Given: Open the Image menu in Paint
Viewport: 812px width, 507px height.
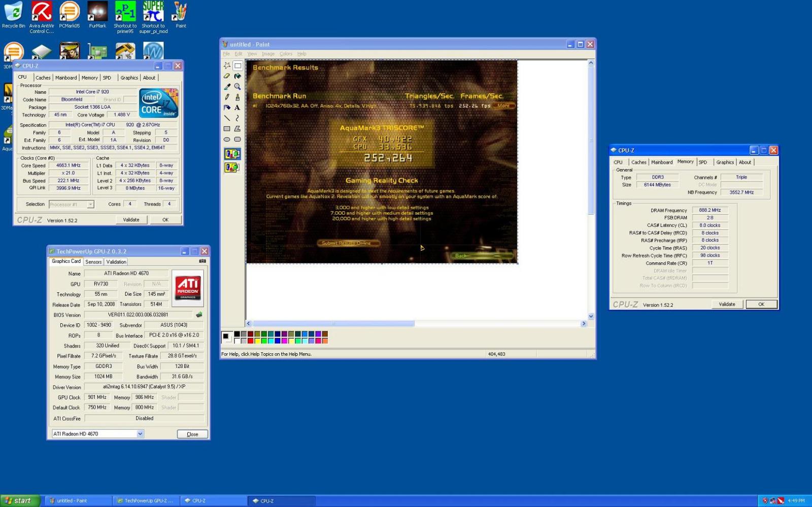Looking at the screenshot, I should (x=268, y=54).
